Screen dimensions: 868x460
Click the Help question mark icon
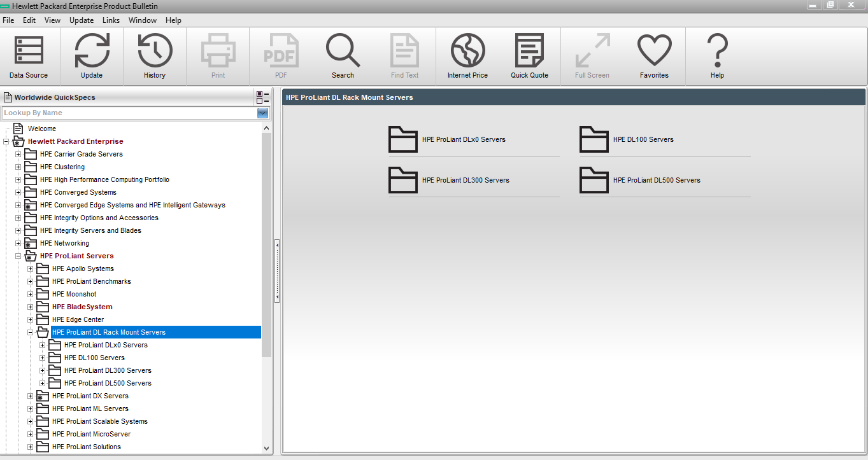click(717, 50)
